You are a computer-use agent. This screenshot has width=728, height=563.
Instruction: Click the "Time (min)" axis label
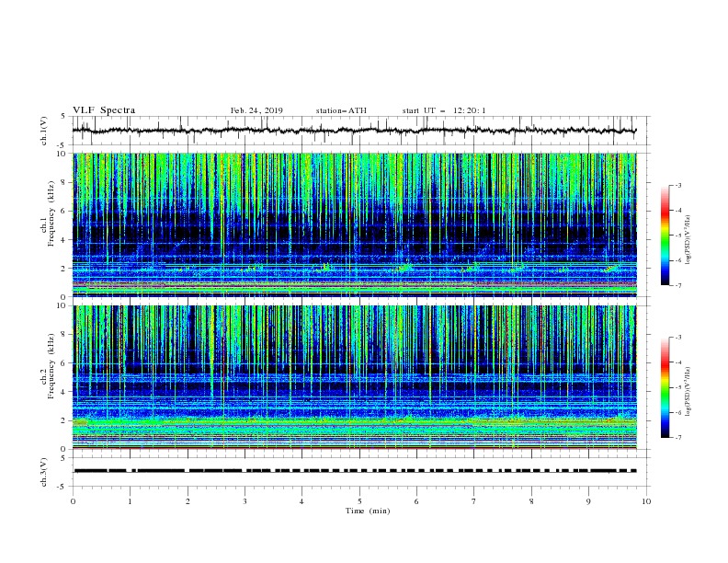point(368,511)
